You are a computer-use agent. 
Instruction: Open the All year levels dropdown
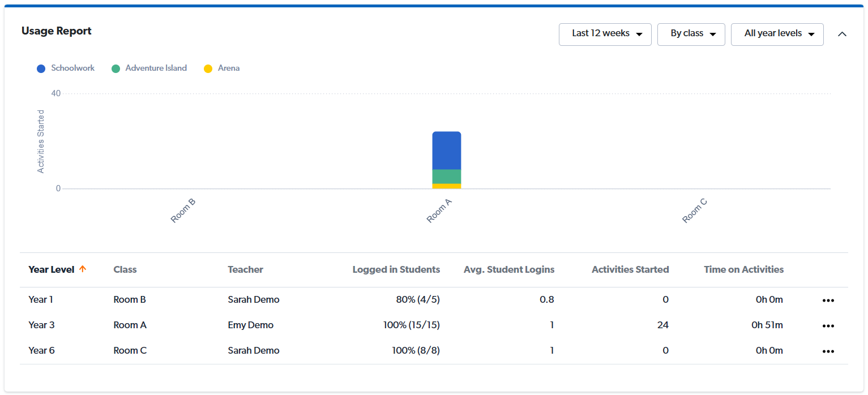tap(777, 34)
